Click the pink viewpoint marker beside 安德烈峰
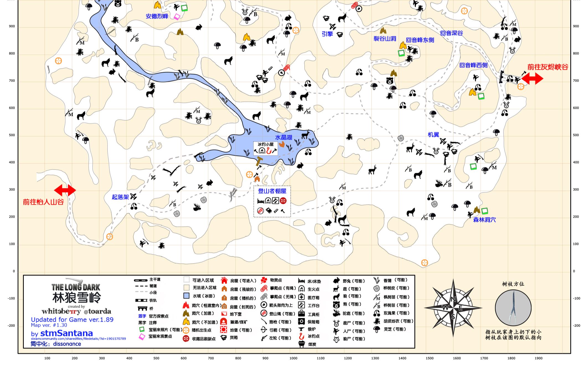The width and height of the screenshot is (588, 367). [177, 17]
